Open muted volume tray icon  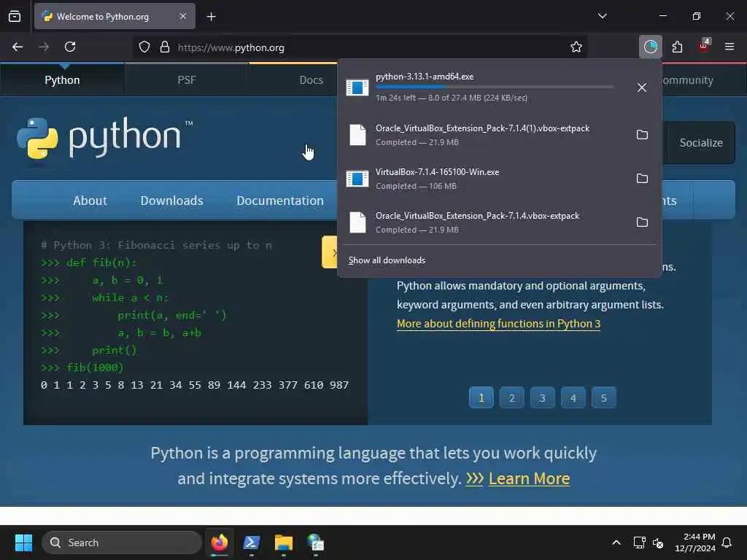tap(658, 542)
